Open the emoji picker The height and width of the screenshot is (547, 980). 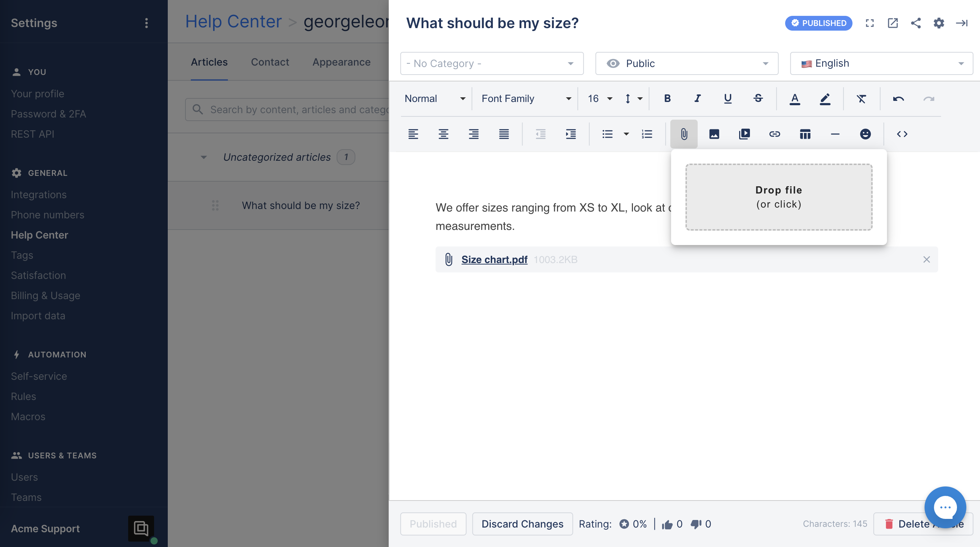point(865,134)
